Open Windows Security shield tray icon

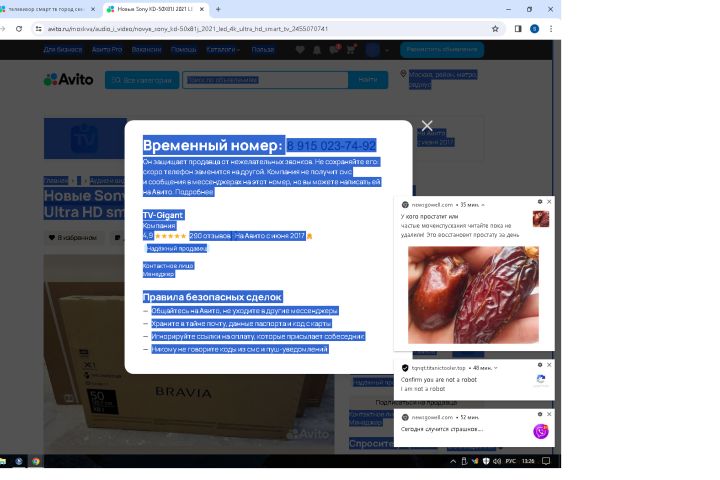pyautogui.click(x=486, y=461)
